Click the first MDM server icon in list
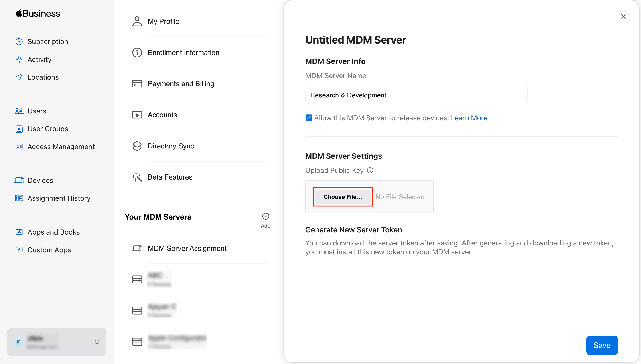Image resolution: width=641 pixels, height=364 pixels. tap(137, 279)
